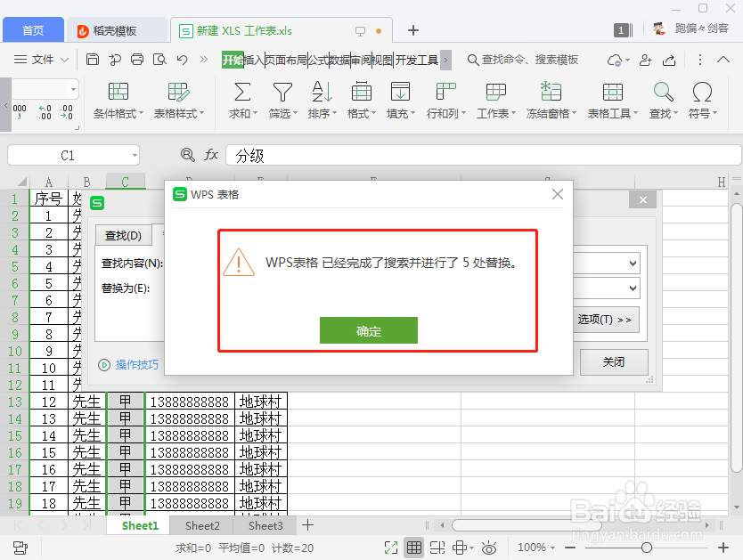Click the Print icon in the quick toolbar
This screenshot has height=560, width=743.
(x=137, y=60)
